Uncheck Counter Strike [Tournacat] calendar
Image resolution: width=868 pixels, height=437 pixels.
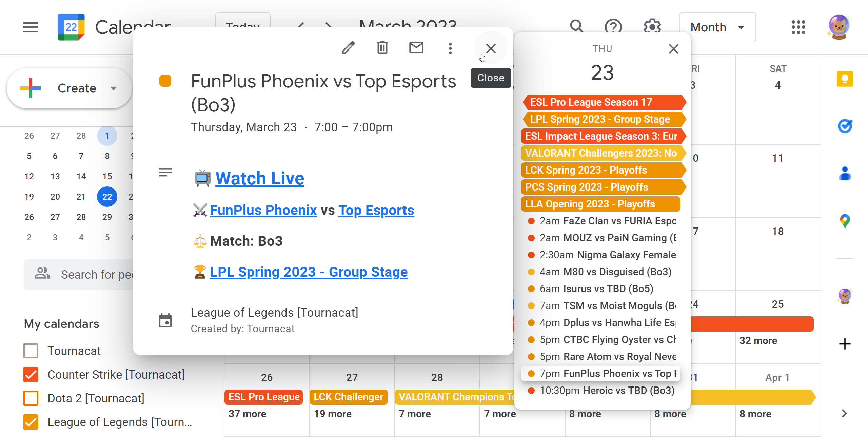pos(31,374)
